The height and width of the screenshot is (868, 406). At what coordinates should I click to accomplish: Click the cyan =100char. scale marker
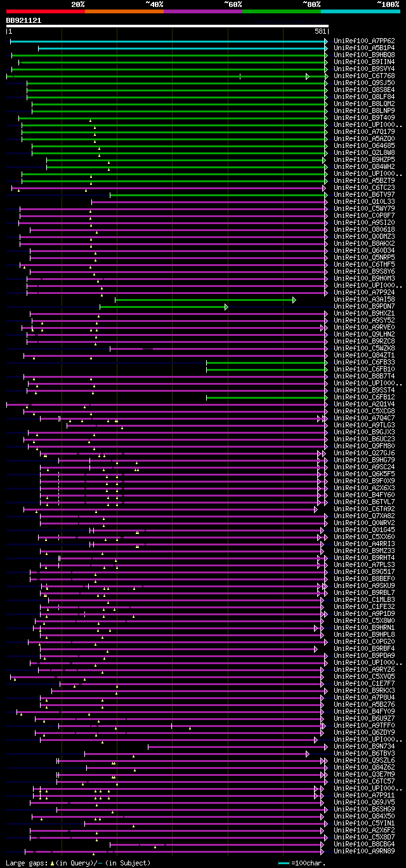click(x=284, y=863)
